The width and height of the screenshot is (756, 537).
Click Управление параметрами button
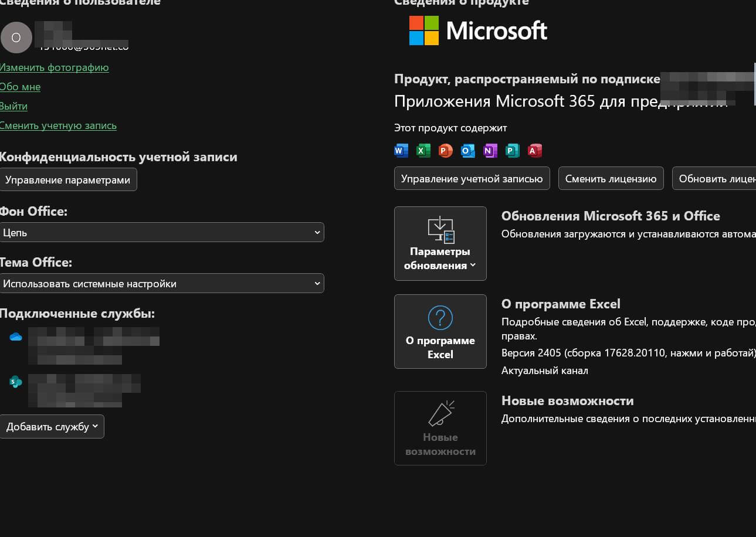pyautogui.click(x=68, y=179)
